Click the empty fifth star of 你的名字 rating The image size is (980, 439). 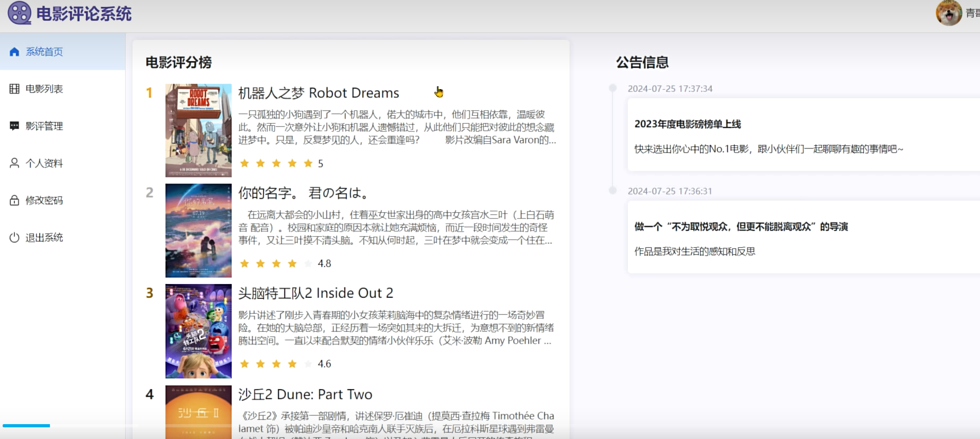pos(308,263)
